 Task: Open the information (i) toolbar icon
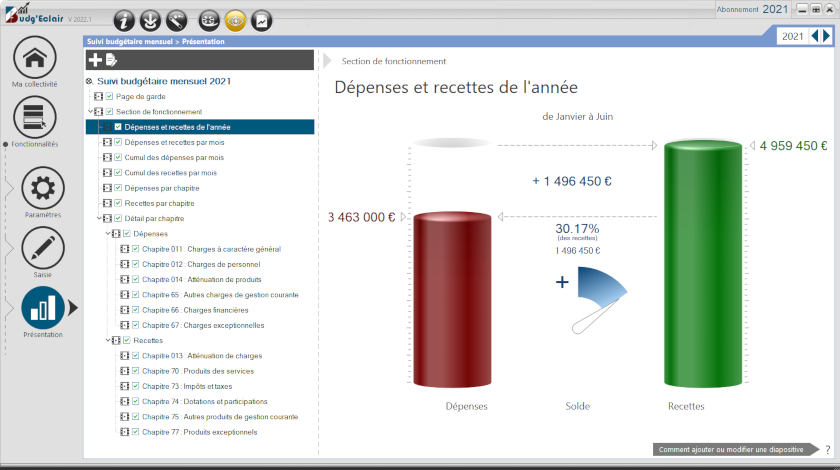point(124,21)
